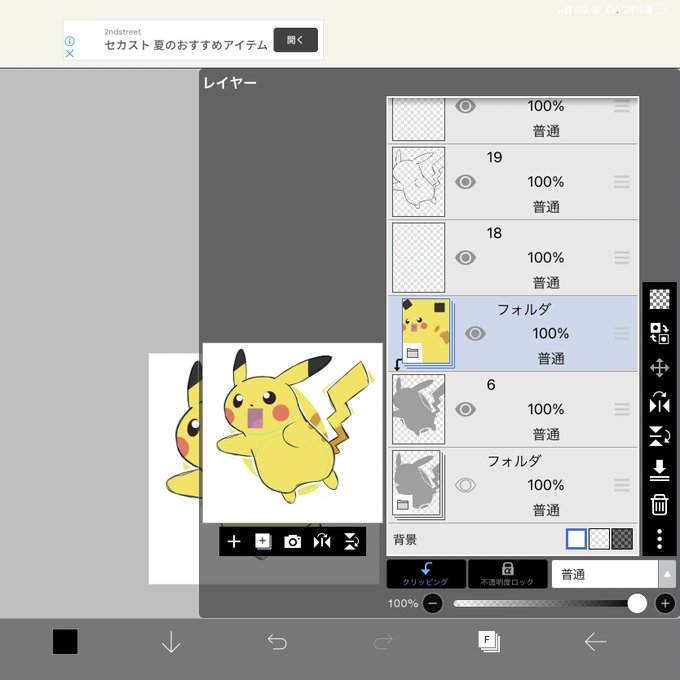Image resolution: width=680 pixels, height=680 pixels.
Task: Tap the undo arrow
Action: pos(277,642)
